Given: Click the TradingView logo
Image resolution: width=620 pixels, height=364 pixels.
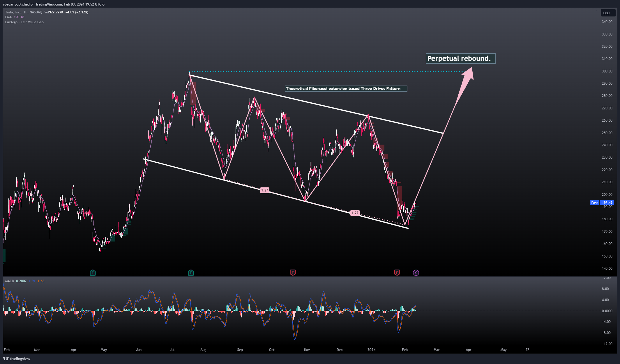Looking at the screenshot, I should (17, 359).
